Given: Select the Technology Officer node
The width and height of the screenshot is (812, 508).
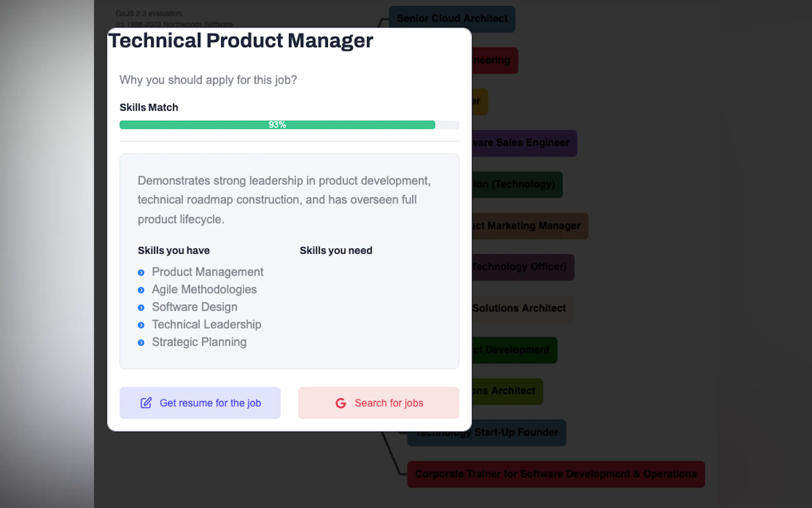Looking at the screenshot, I should point(522,267).
